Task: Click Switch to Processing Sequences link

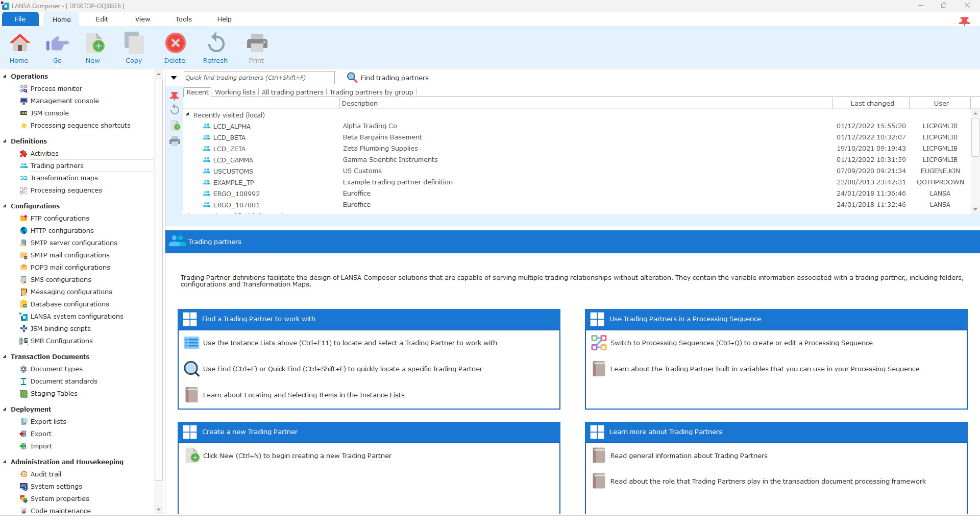Action: [x=741, y=343]
